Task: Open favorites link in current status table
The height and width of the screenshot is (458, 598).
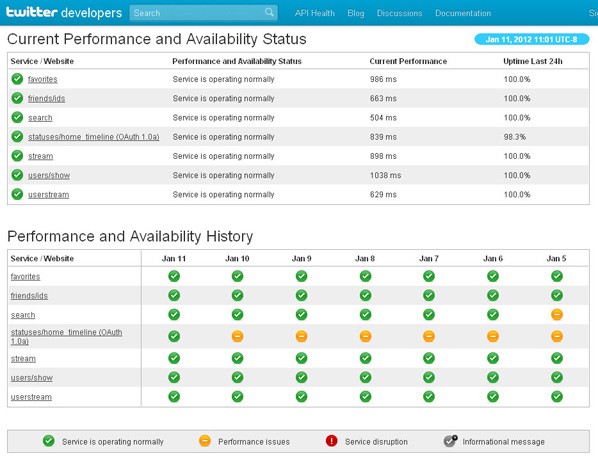Action: click(x=43, y=79)
